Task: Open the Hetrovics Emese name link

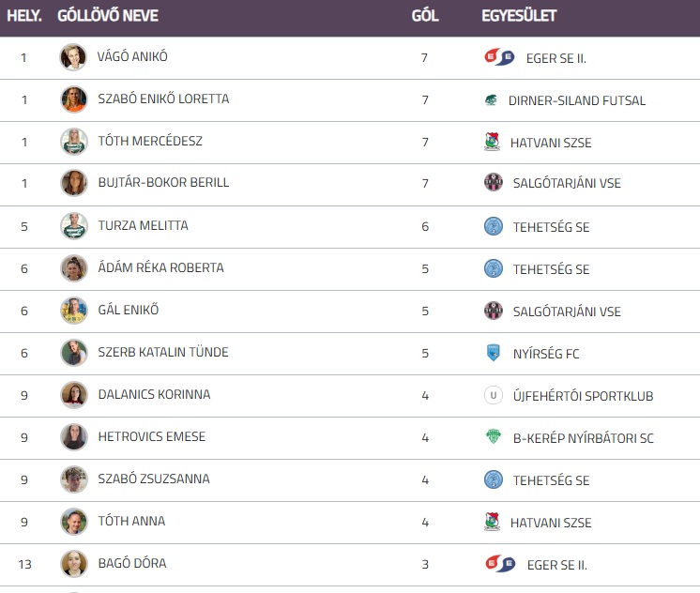Action: 151,437
